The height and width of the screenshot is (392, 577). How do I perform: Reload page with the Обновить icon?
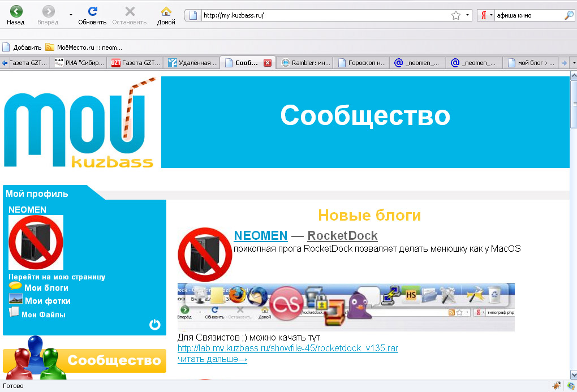pyautogui.click(x=92, y=15)
